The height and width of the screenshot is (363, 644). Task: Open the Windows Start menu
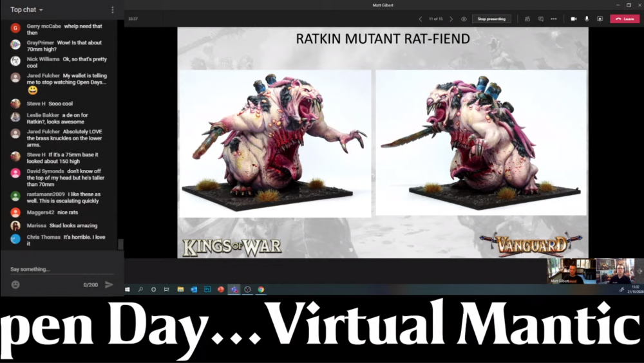click(x=127, y=290)
